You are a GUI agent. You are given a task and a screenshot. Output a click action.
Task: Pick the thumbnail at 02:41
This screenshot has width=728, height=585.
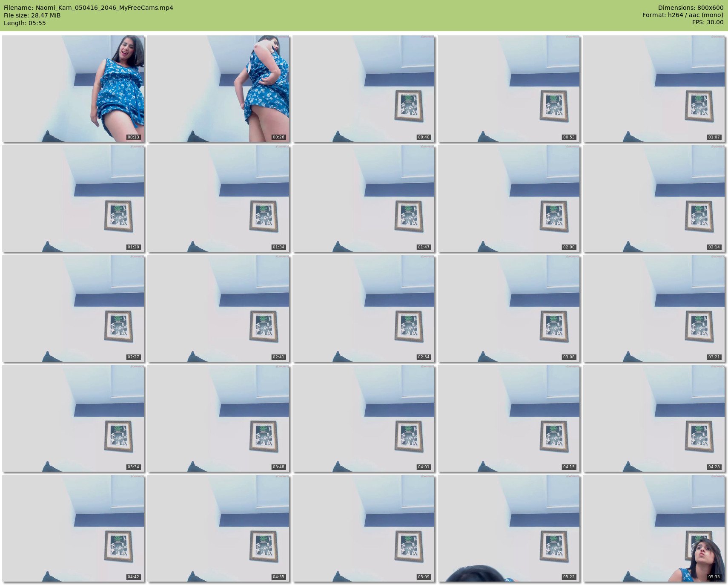218,308
